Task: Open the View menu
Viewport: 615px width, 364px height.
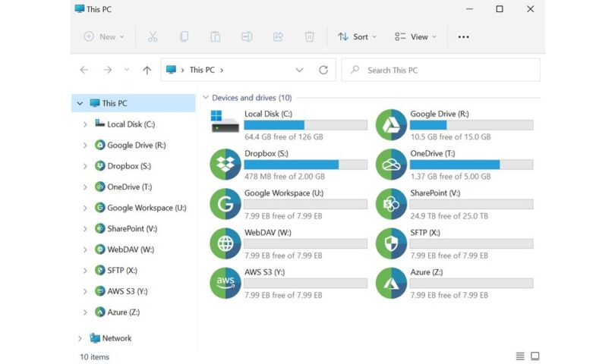Action: point(415,36)
